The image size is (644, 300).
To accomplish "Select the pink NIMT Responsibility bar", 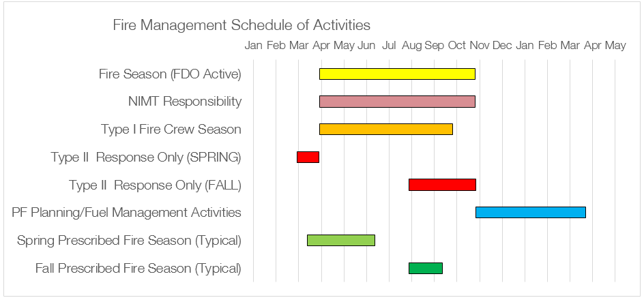I will coord(397,102).
